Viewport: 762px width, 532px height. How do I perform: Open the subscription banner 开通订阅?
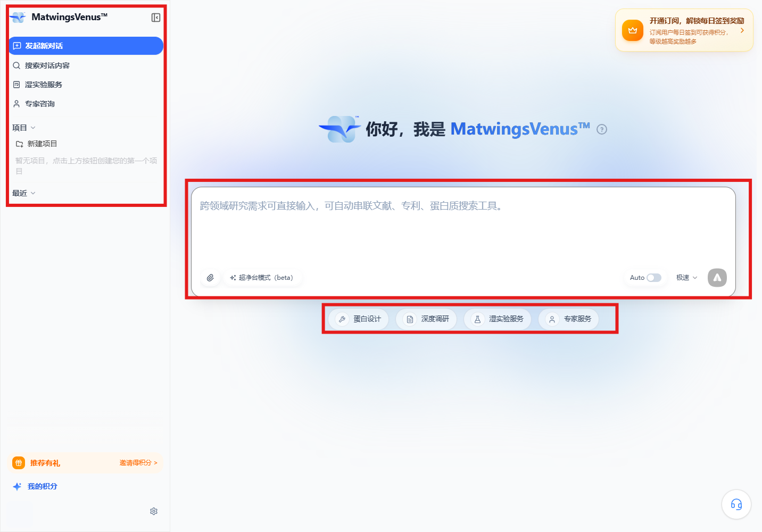(x=684, y=30)
